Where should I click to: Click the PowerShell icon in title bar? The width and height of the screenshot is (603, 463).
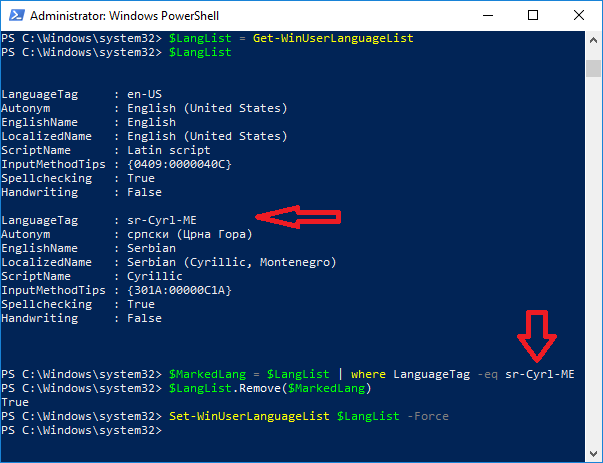tap(17, 15)
